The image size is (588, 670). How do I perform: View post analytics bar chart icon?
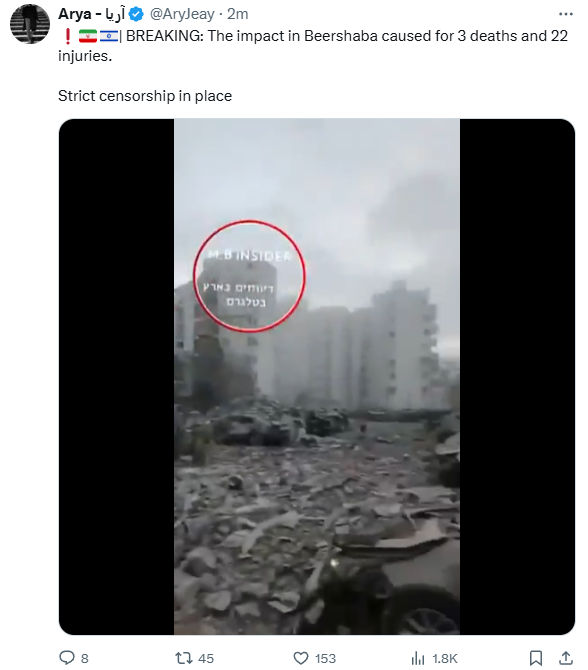(417, 658)
